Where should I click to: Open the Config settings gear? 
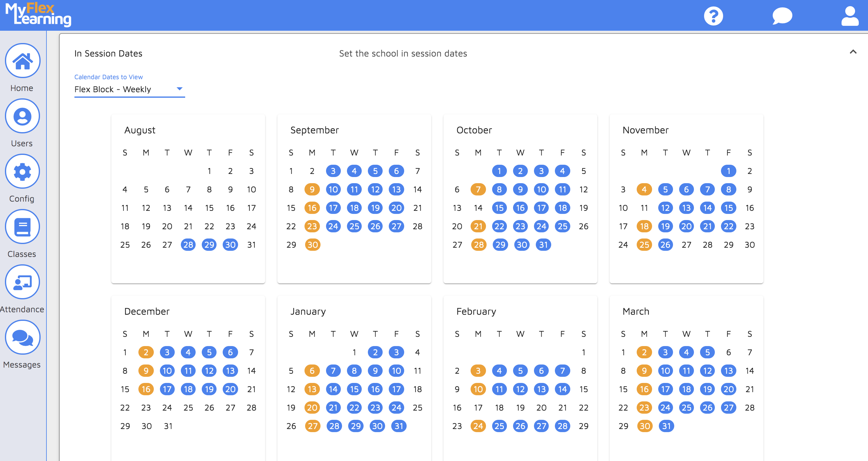22,171
